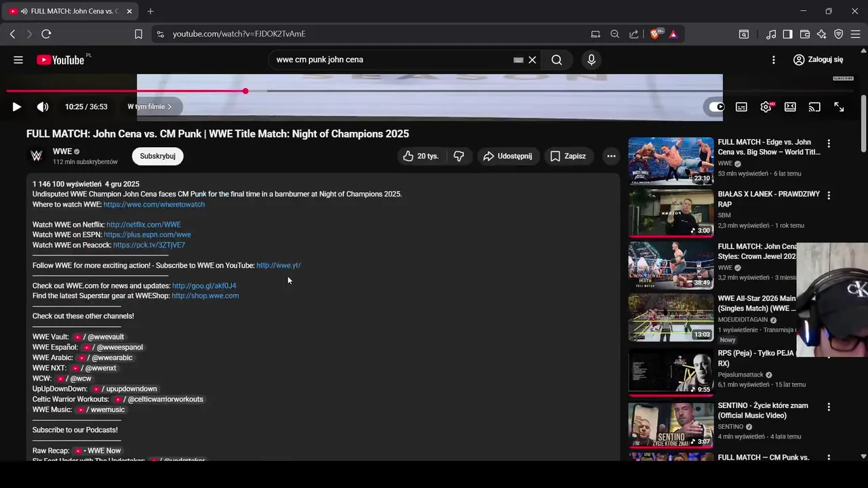Mute the video volume

point(43,106)
